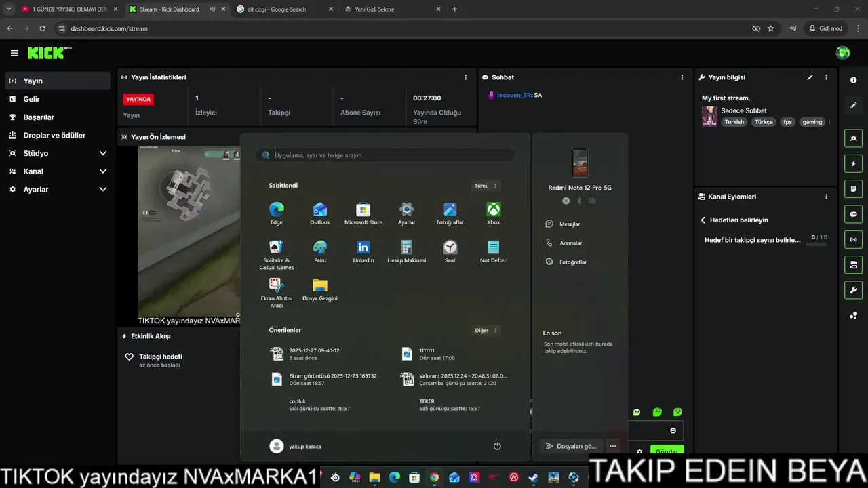Click Dosyaları gö... send files button

click(x=571, y=446)
